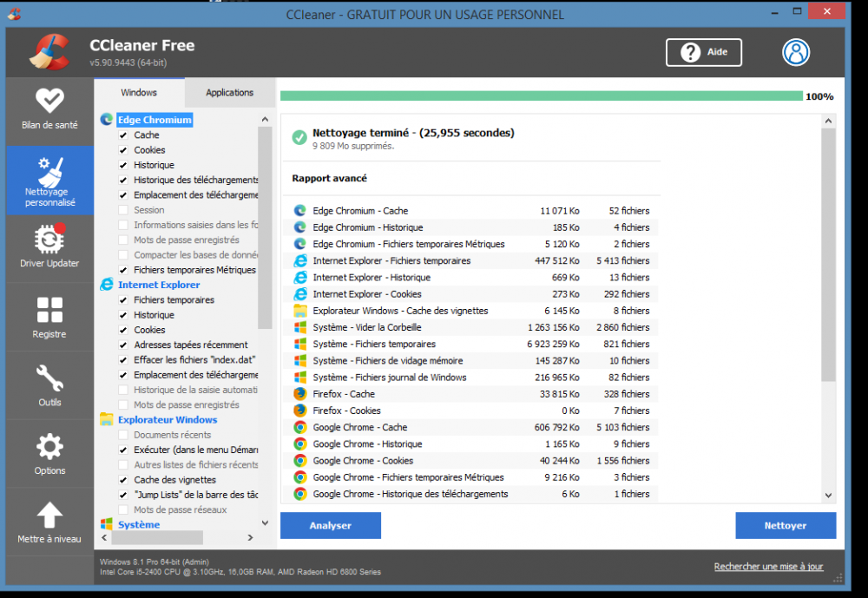Switch to the Applications tab
Screen dimensions: 868x598
click(x=229, y=93)
